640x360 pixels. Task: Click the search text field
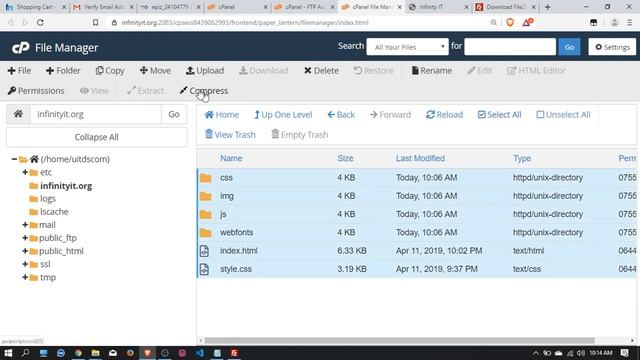click(510, 47)
